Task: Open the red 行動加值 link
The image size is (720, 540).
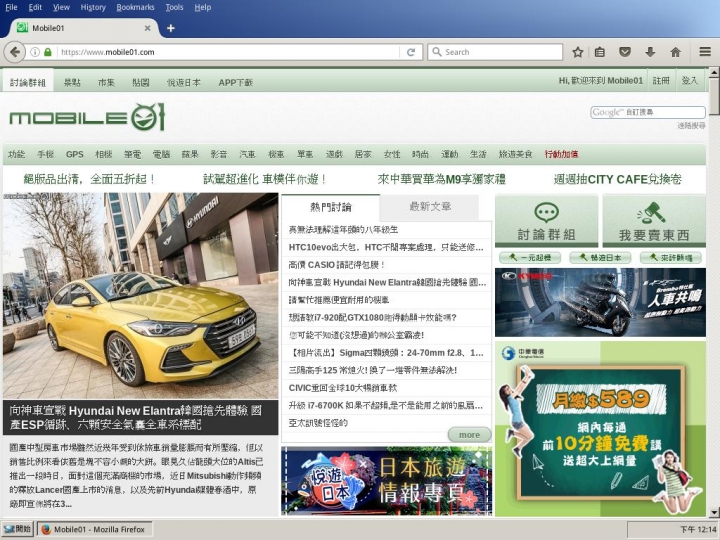Action: click(x=561, y=154)
